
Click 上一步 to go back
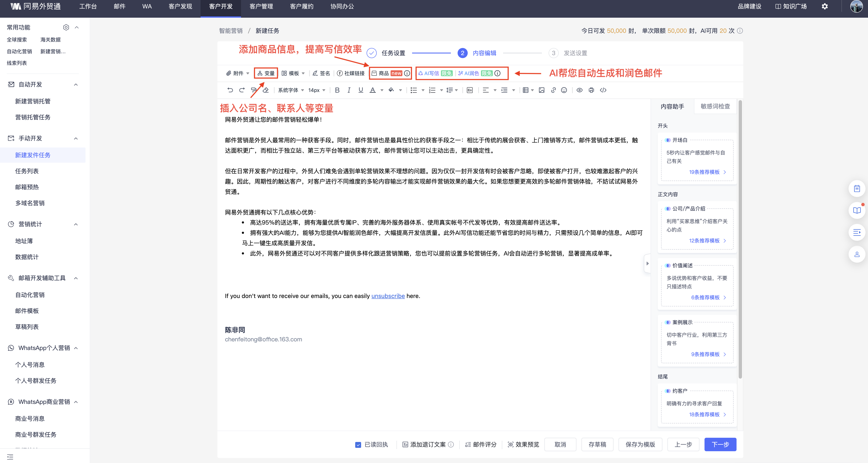683,444
